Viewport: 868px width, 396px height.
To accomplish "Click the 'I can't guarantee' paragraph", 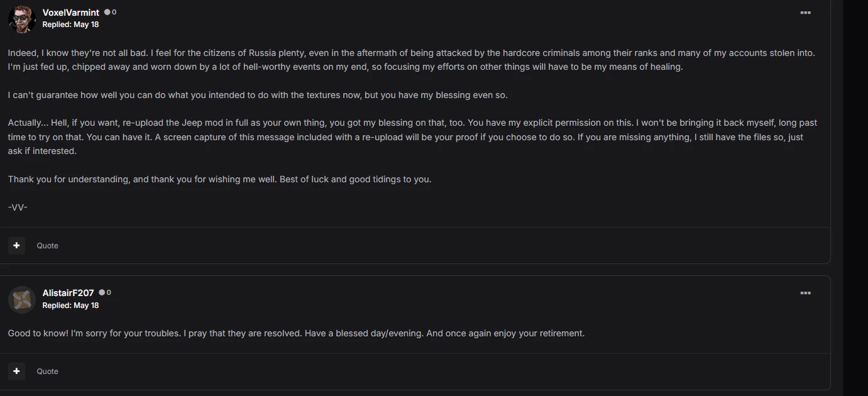I will [258, 95].
